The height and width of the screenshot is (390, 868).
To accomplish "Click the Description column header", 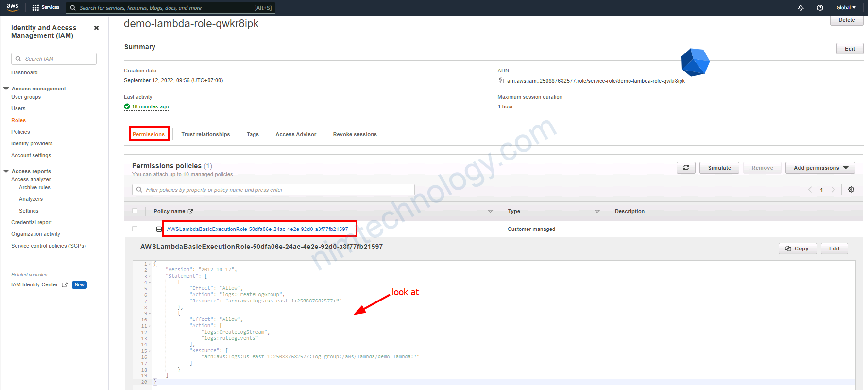I will (x=630, y=211).
